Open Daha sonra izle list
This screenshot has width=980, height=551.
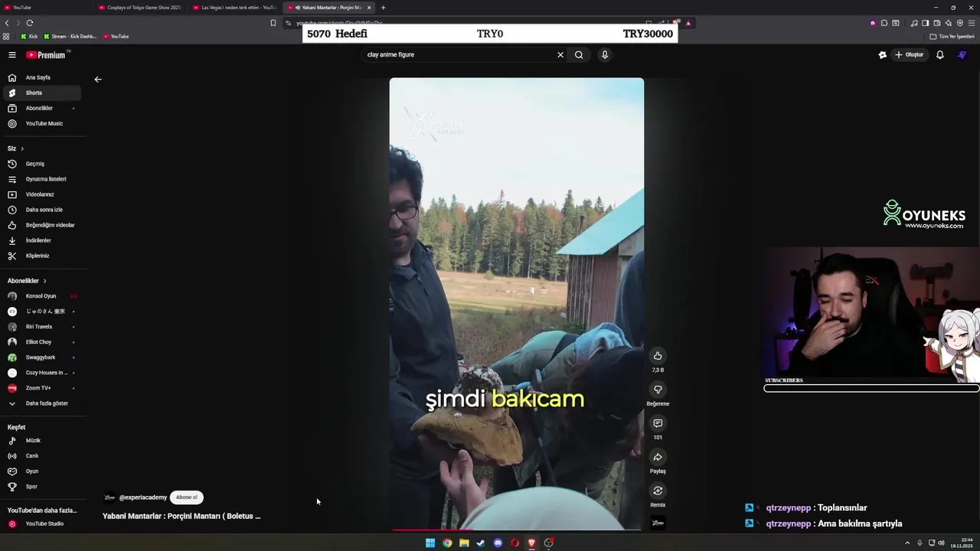42,210
